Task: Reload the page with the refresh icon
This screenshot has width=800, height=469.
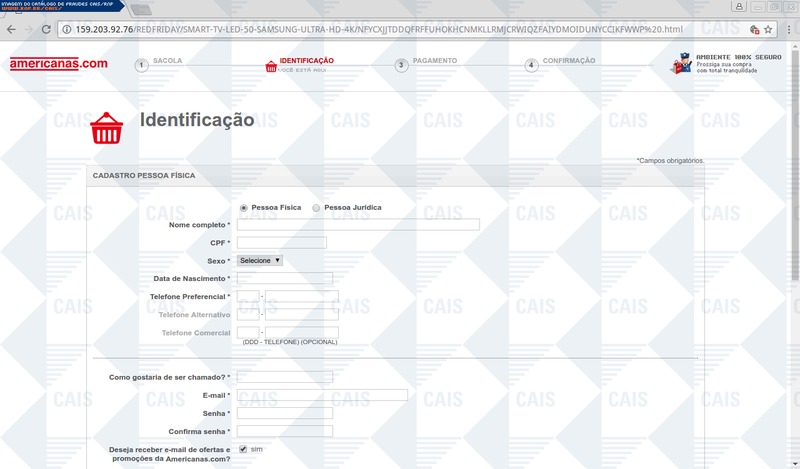Action: pyautogui.click(x=46, y=30)
